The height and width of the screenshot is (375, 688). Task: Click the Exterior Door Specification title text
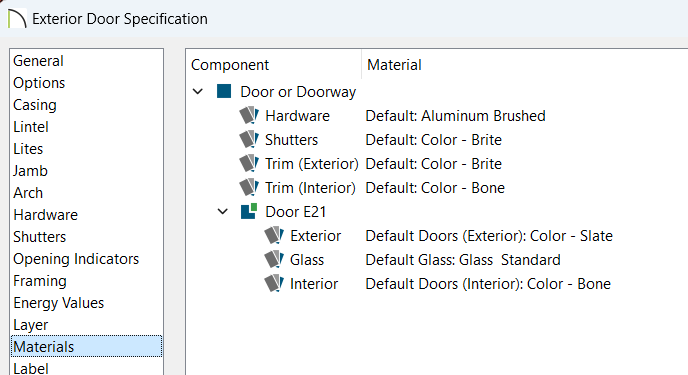coord(120,19)
